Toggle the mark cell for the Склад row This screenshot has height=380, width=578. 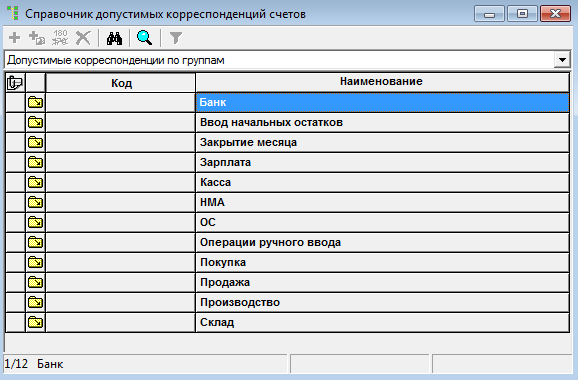click(x=15, y=323)
